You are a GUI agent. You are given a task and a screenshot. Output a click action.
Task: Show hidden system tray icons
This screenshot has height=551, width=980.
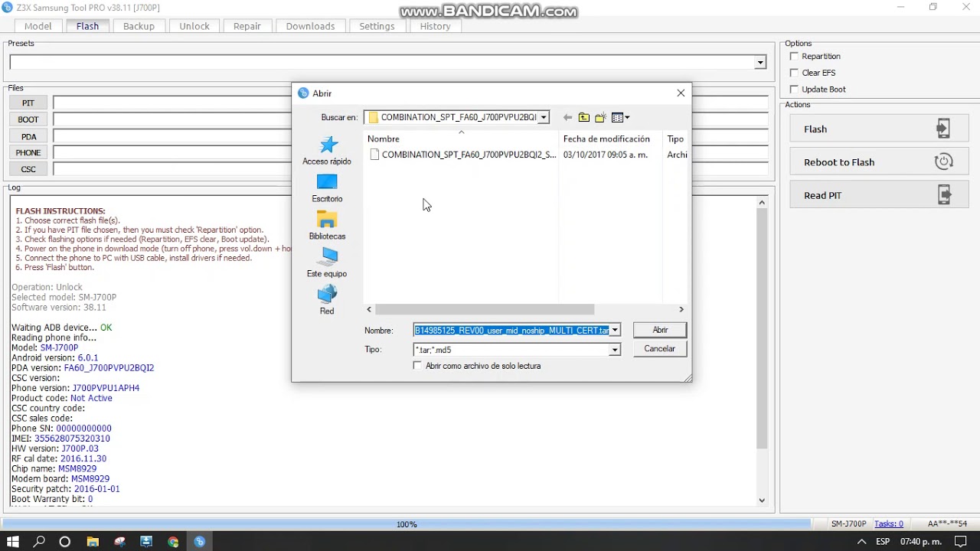[862, 542]
